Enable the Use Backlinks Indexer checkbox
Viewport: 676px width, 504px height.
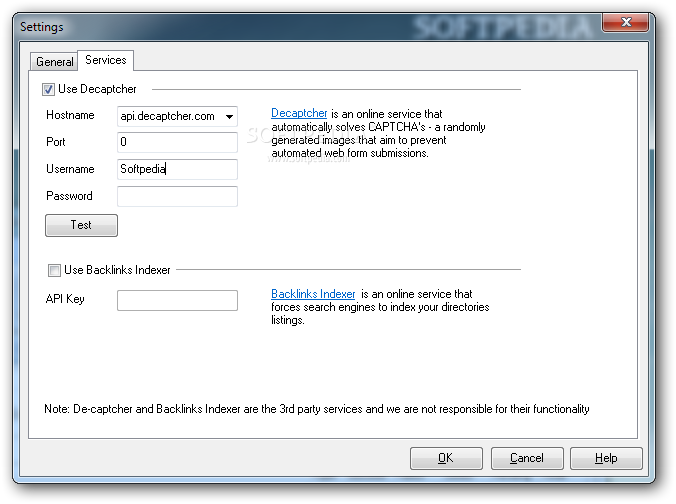click(x=54, y=270)
